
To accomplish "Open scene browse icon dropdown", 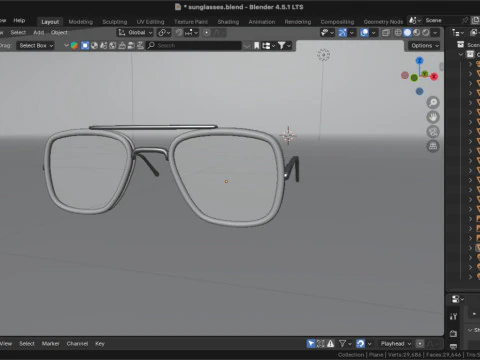I will tap(415, 20).
